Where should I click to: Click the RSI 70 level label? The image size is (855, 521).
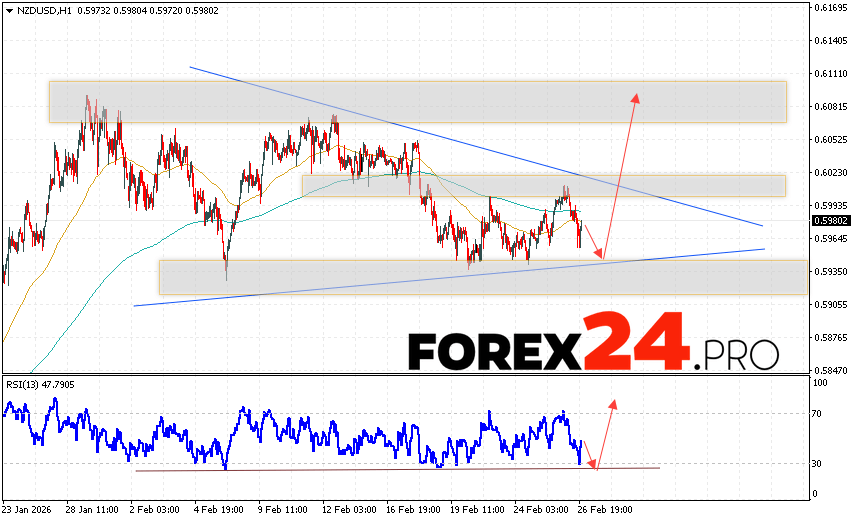818,412
